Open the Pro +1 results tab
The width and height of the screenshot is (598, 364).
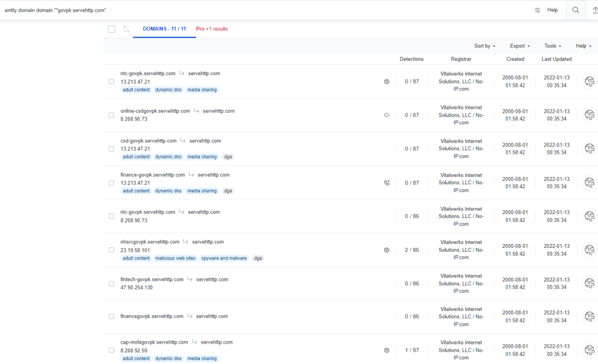[212, 29]
